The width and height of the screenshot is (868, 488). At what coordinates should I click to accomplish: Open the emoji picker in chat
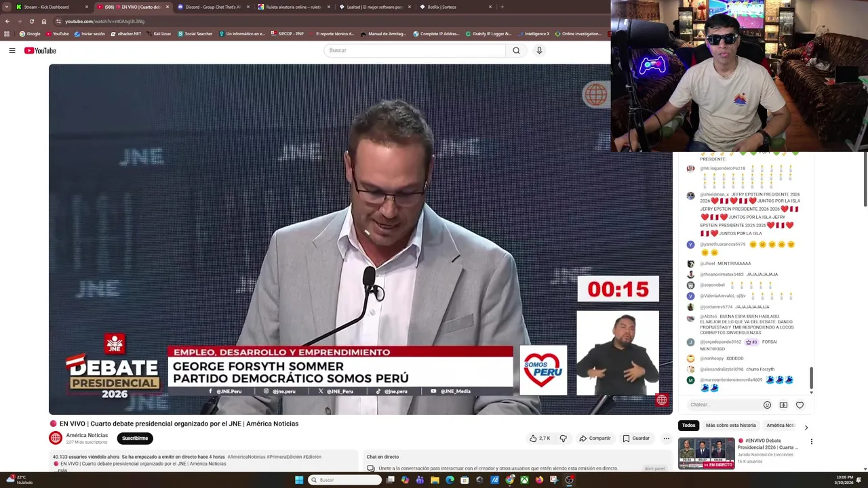pyautogui.click(x=767, y=405)
